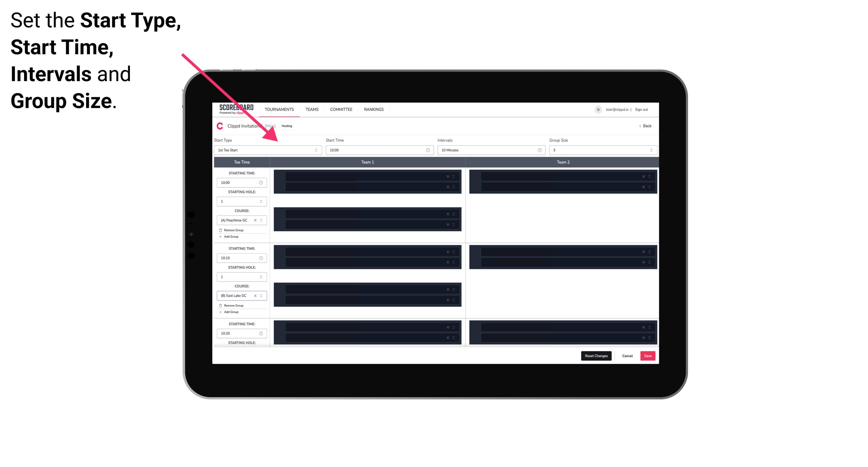Select the TOURNAMENTS tab
868x467 pixels.
point(279,109)
